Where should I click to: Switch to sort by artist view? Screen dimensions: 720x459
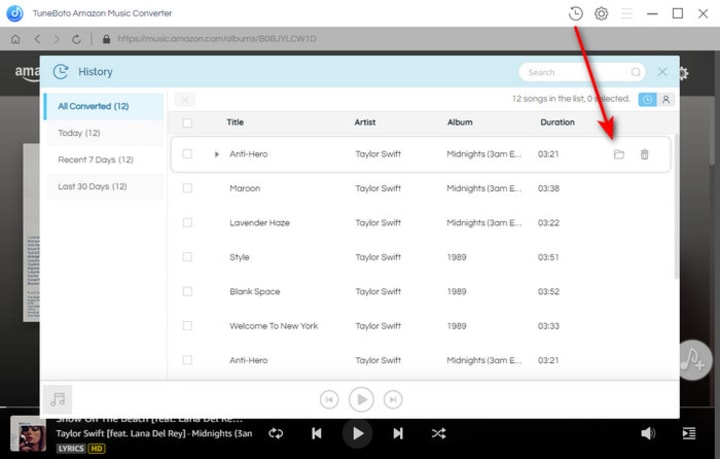666,99
